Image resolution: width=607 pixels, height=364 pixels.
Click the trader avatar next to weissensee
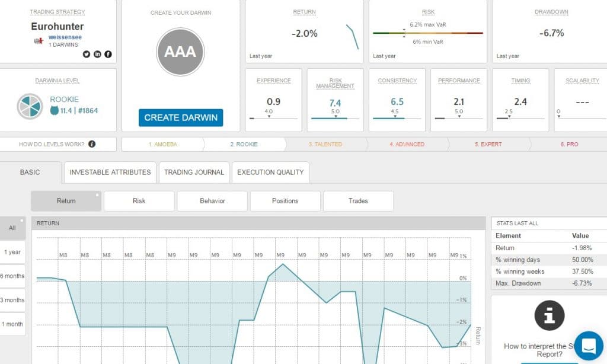tap(39, 40)
